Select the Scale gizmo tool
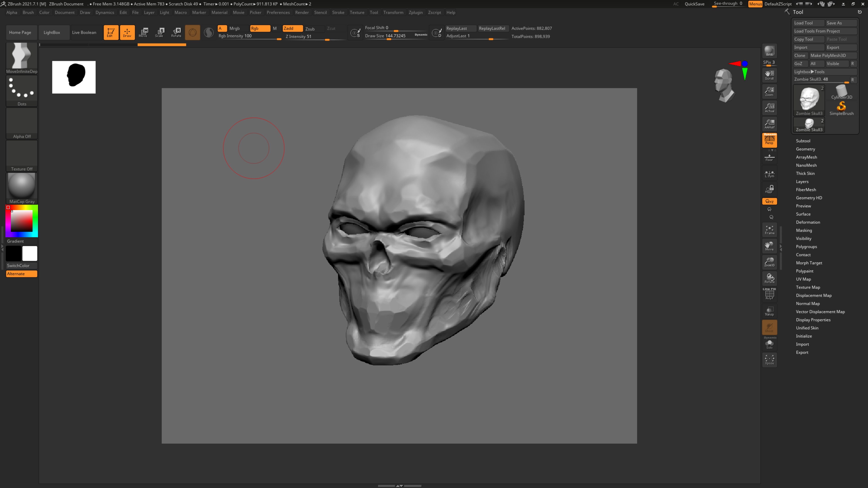Image resolution: width=868 pixels, height=488 pixels. click(x=159, y=32)
